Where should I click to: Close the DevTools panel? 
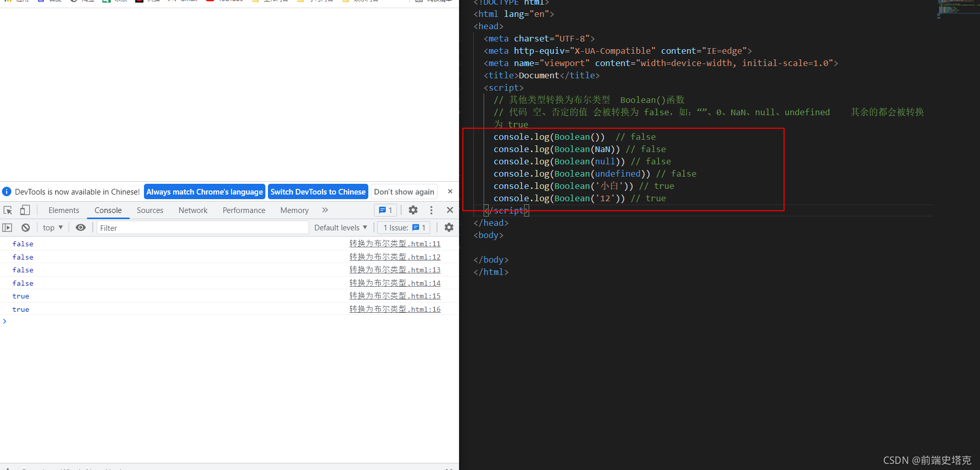450,210
